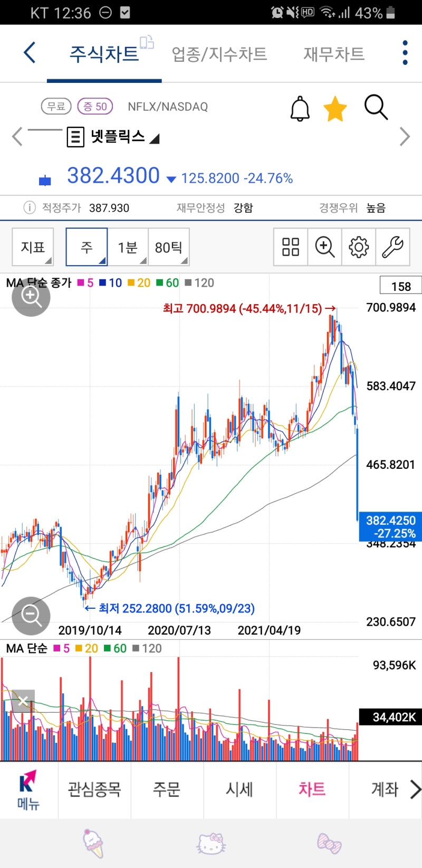Open the 주 weekly period dropdown
This screenshot has height=868, width=422.
87,247
